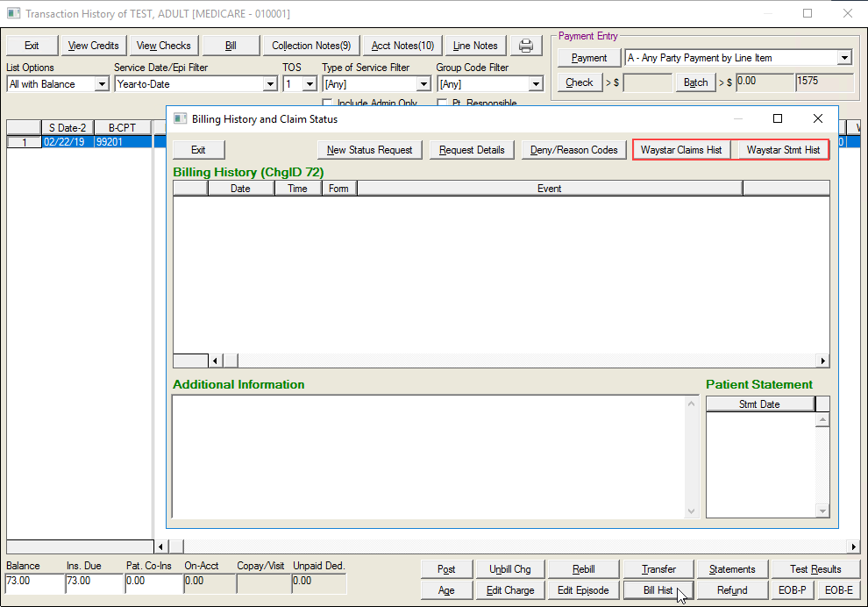This screenshot has height=607, width=868.
Task: Click the Check amount input field
Action: click(x=648, y=83)
